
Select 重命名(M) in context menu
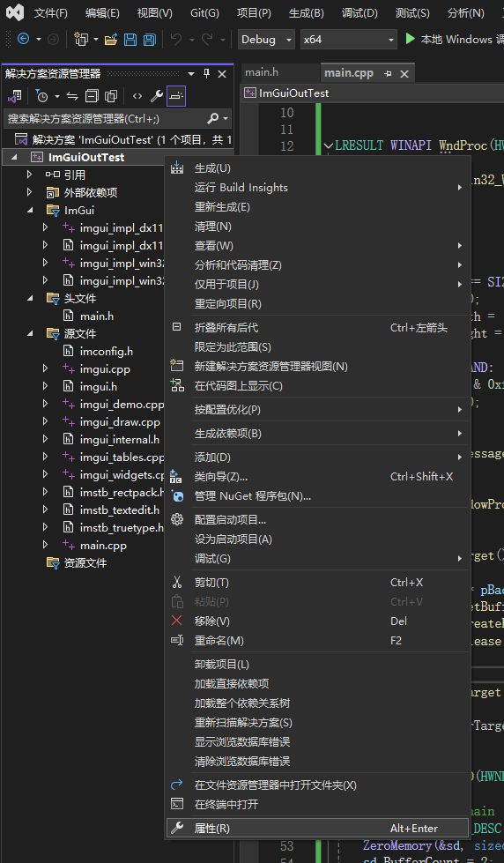point(317,640)
